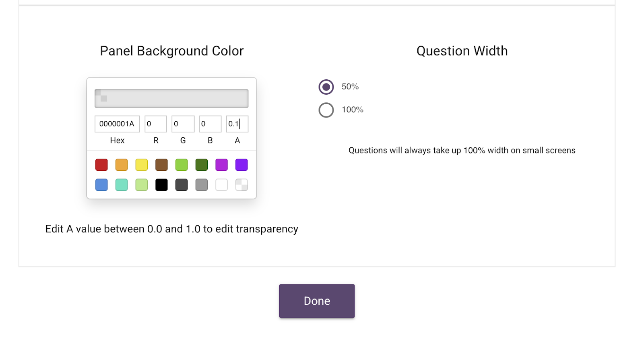Click the Hex color input field
The image size is (644, 348).
pyautogui.click(x=117, y=124)
